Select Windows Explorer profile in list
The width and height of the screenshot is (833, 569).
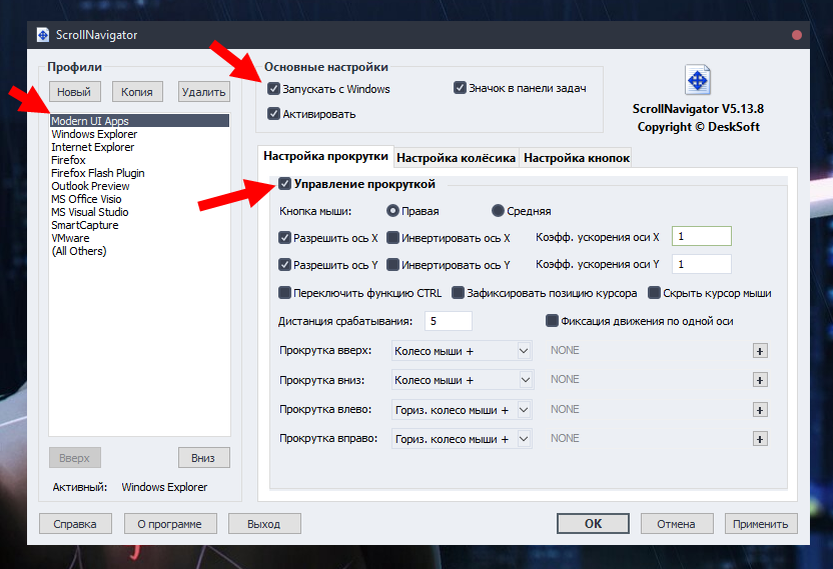point(139,134)
